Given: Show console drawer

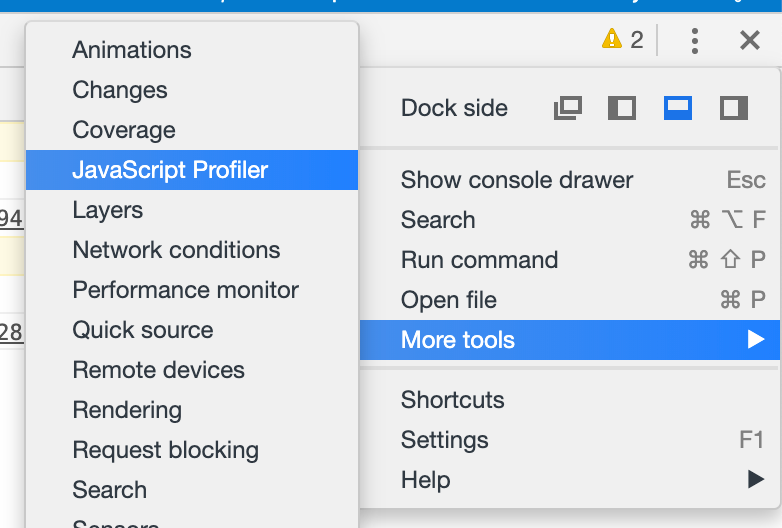Looking at the screenshot, I should coord(570,180).
